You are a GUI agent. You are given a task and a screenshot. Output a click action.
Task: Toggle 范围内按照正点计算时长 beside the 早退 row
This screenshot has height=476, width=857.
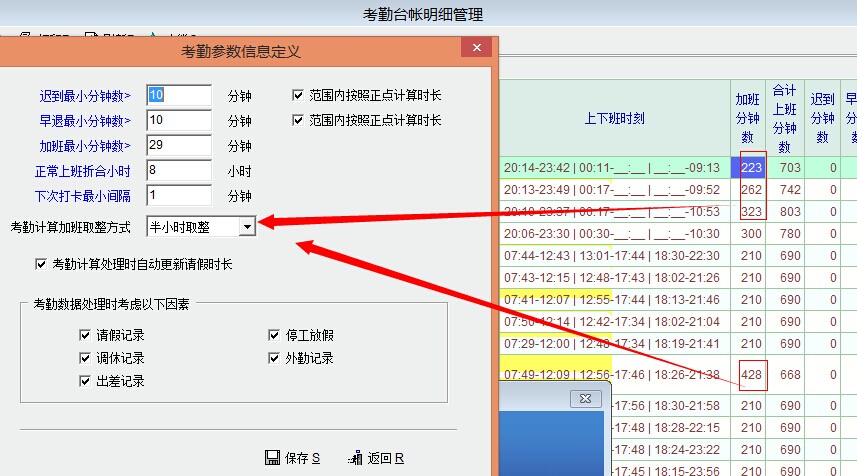click(298, 120)
